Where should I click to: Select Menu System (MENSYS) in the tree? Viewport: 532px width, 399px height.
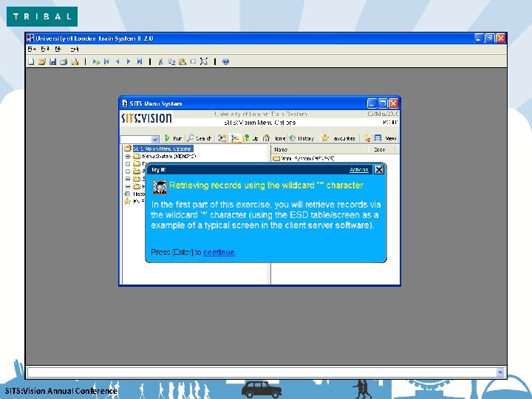click(x=168, y=157)
